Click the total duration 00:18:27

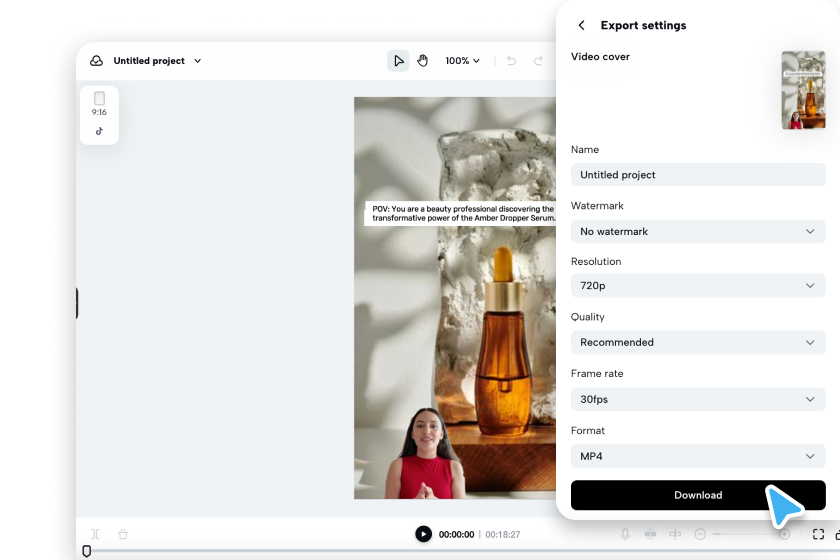(x=502, y=534)
